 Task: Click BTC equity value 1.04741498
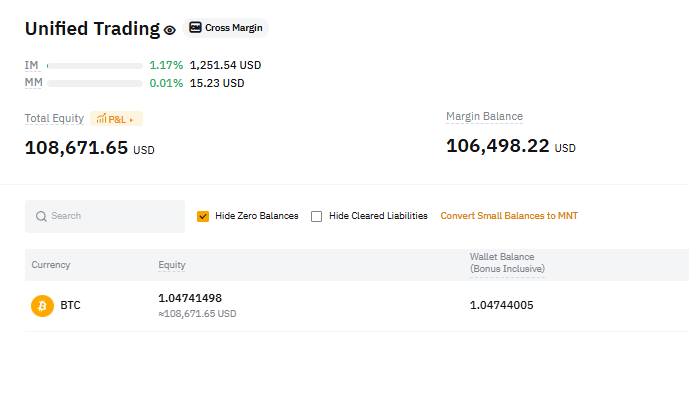(190, 298)
